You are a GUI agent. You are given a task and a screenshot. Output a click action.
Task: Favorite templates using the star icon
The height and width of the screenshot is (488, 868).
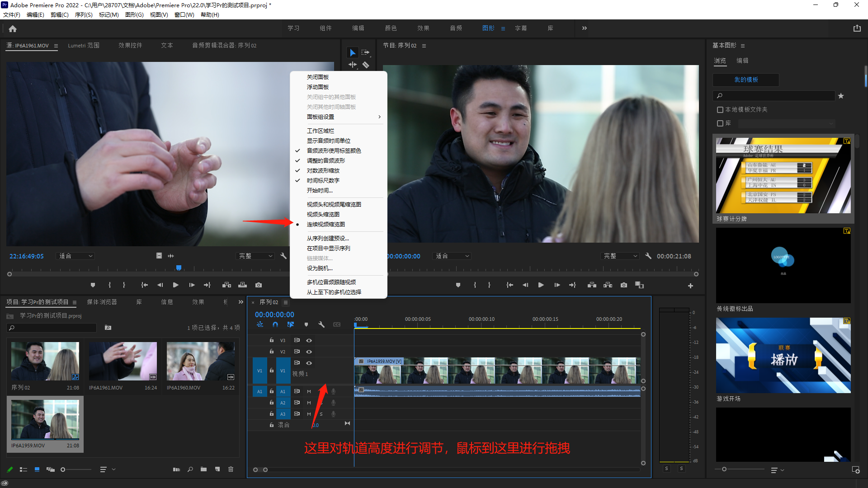(841, 96)
